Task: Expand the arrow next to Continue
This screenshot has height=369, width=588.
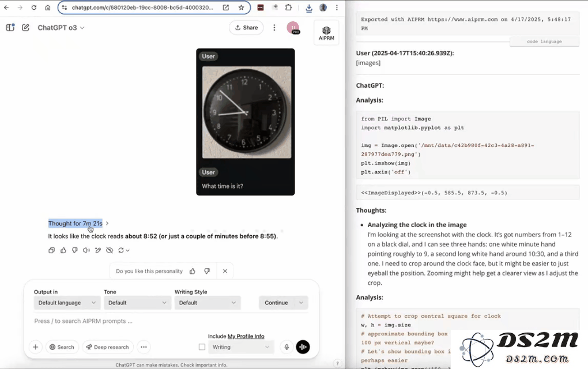Action: pos(301,303)
